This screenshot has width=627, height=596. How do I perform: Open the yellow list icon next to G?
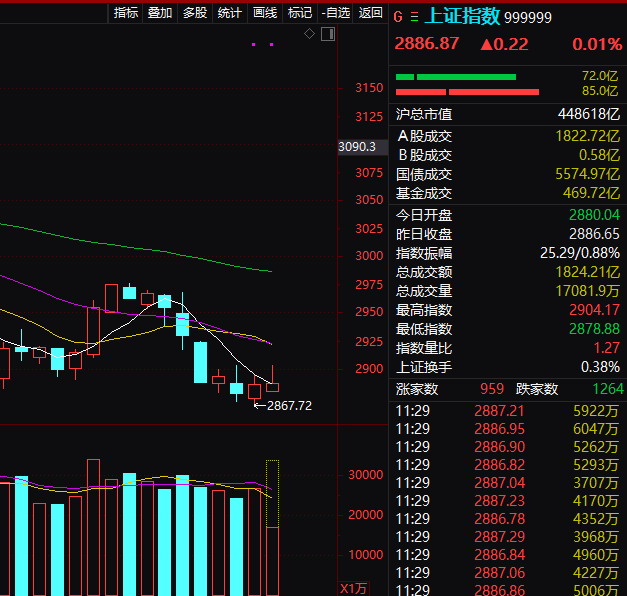point(414,17)
